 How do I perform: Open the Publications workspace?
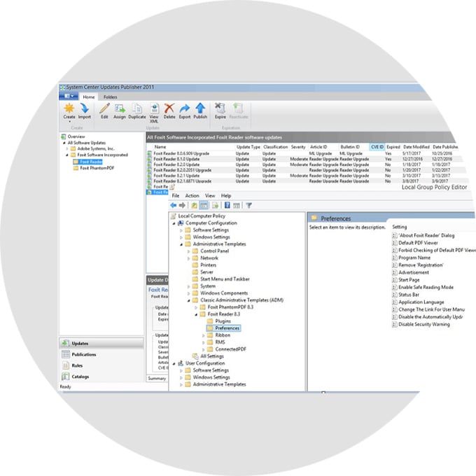point(101,354)
